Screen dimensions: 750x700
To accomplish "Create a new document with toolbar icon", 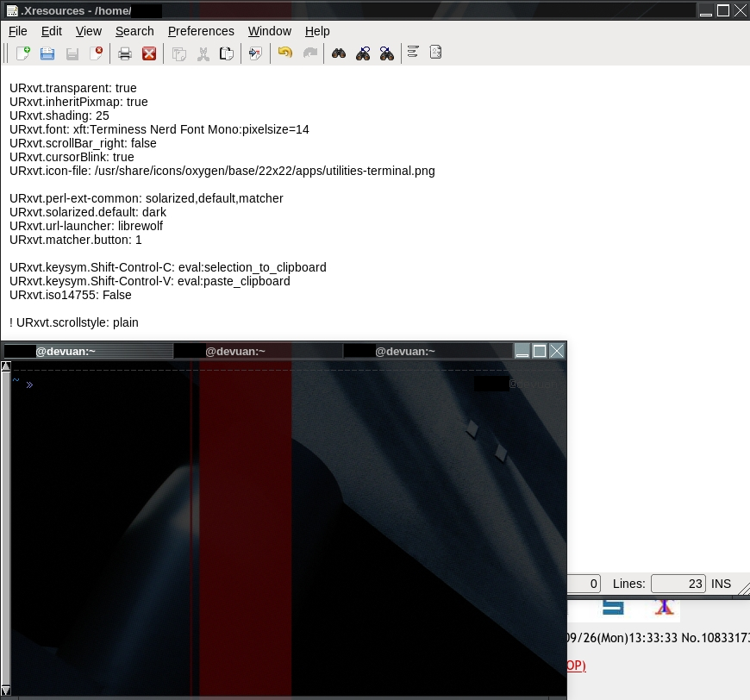I will [22, 53].
